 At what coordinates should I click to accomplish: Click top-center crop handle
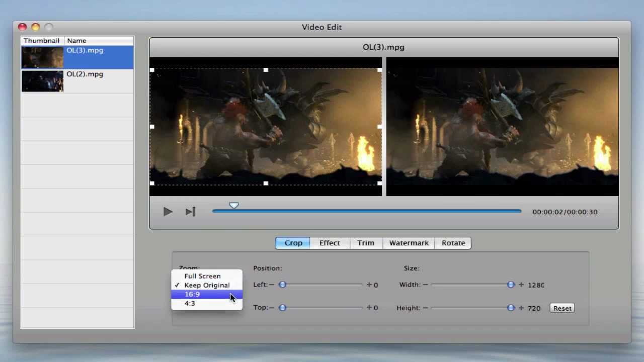tap(266, 70)
